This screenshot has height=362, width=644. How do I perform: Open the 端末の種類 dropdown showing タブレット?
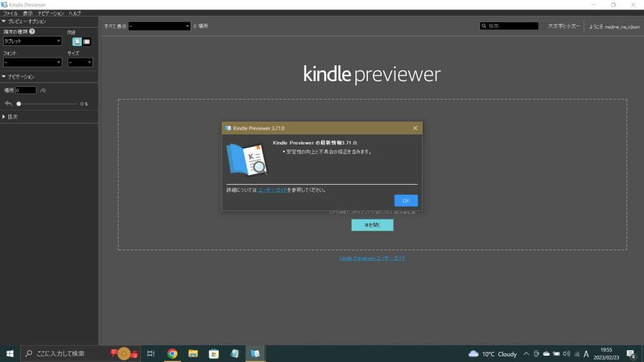(x=32, y=41)
